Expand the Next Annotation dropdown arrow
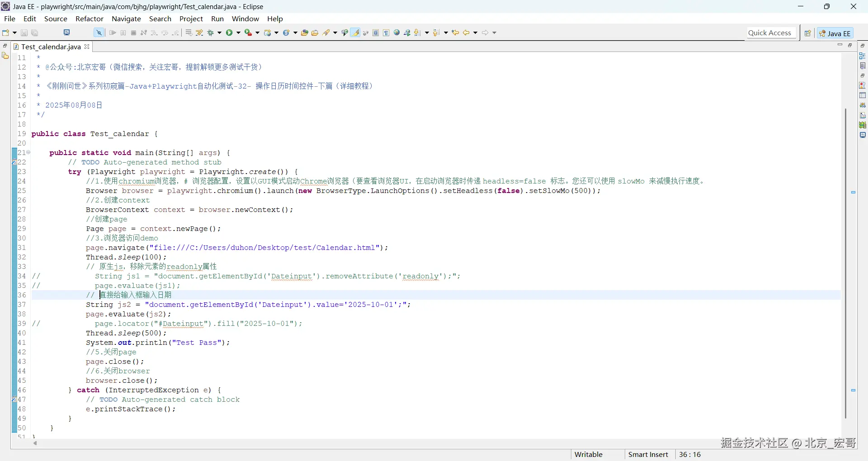Image resolution: width=868 pixels, height=461 pixels. pyautogui.click(x=427, y=33)
